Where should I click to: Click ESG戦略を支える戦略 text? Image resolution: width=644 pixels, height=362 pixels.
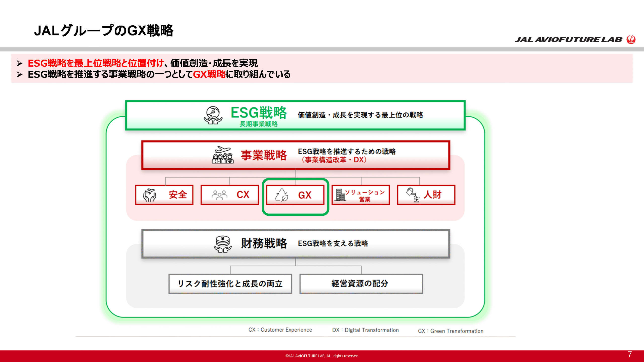[333, 243]
